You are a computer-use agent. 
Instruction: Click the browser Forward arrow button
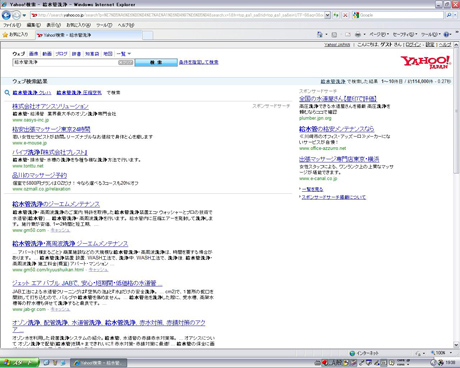tap(16, 15)
